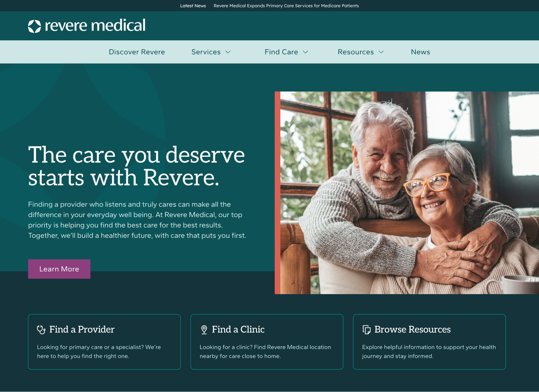
Task: Open the Medicare primary care news headline
Action: coord(286,6)
